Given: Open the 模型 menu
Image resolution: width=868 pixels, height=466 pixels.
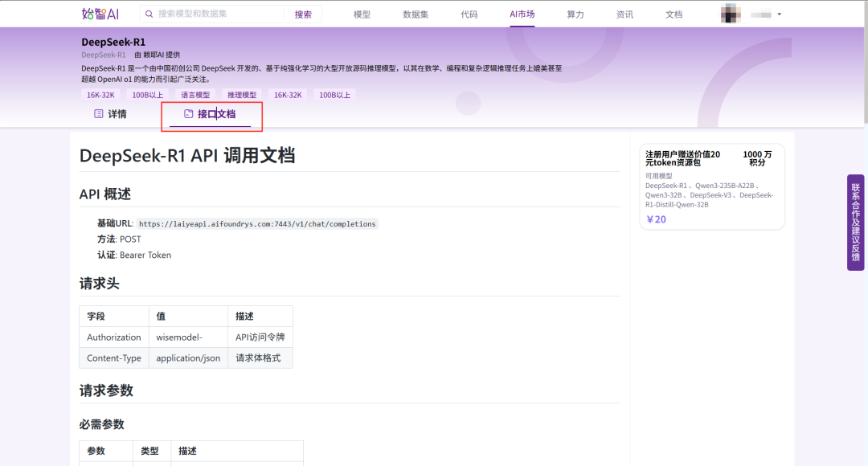Looking at the screenshot, I should [x=362, y=14].
